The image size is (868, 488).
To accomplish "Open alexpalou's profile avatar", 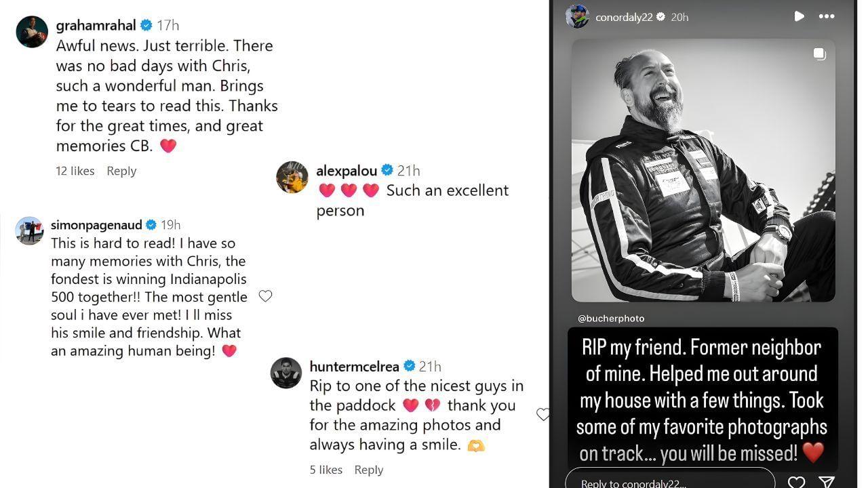I will point(292,178).
